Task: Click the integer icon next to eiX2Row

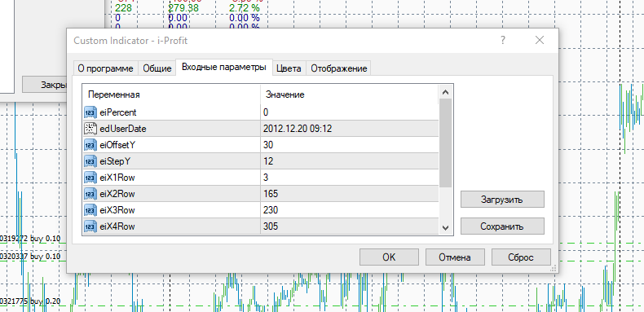Action: coord(90,194)
